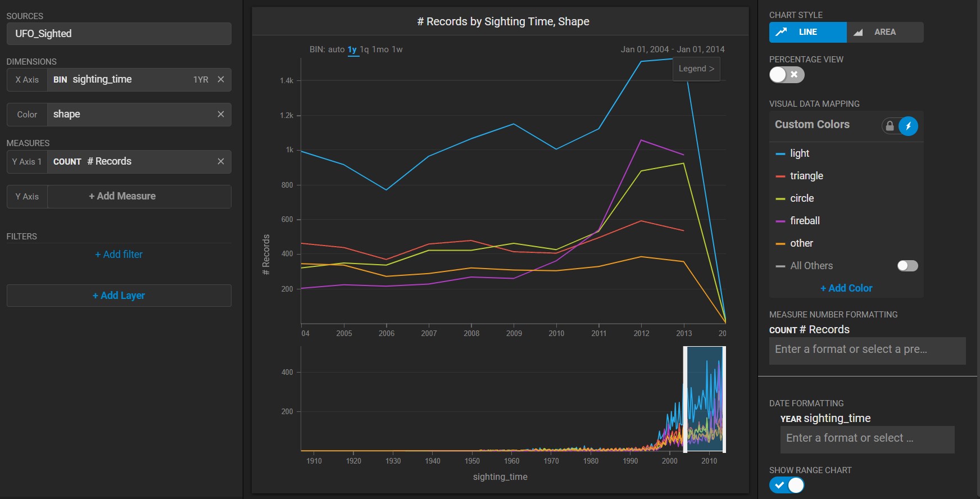The width and height of the screenshot is (980, 499).
Task: Remove the shape color dimension
Action: (x=221, y=115)
